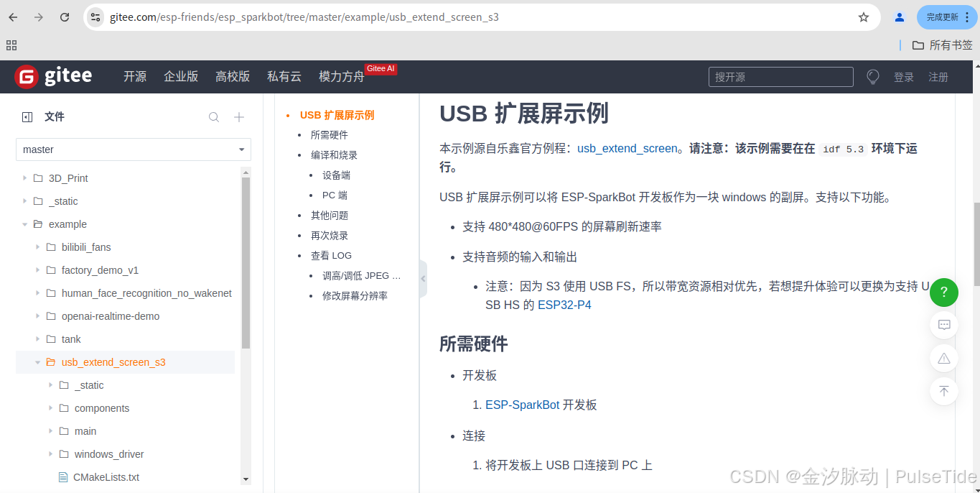Click the 登录 login link

(x=904, y=77)
